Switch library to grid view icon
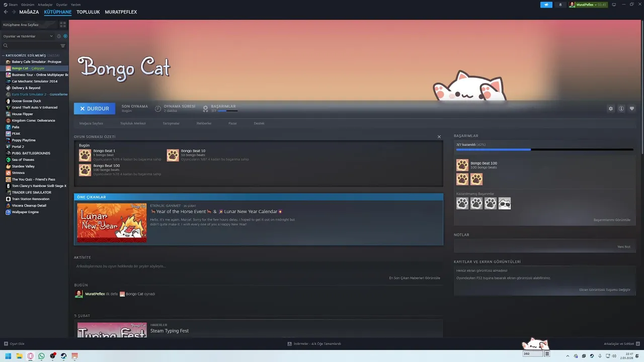 [x=63, y=24]
